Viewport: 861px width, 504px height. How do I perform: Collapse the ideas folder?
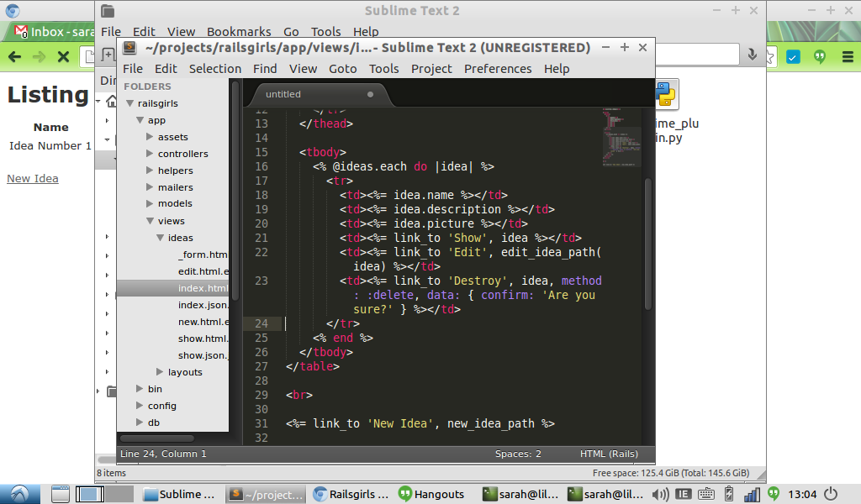click(160, 238)
